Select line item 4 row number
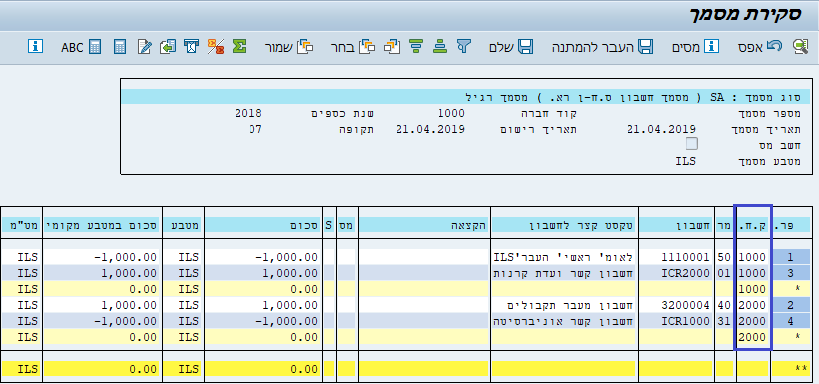819x384 pixels. (x=791, y=321)
